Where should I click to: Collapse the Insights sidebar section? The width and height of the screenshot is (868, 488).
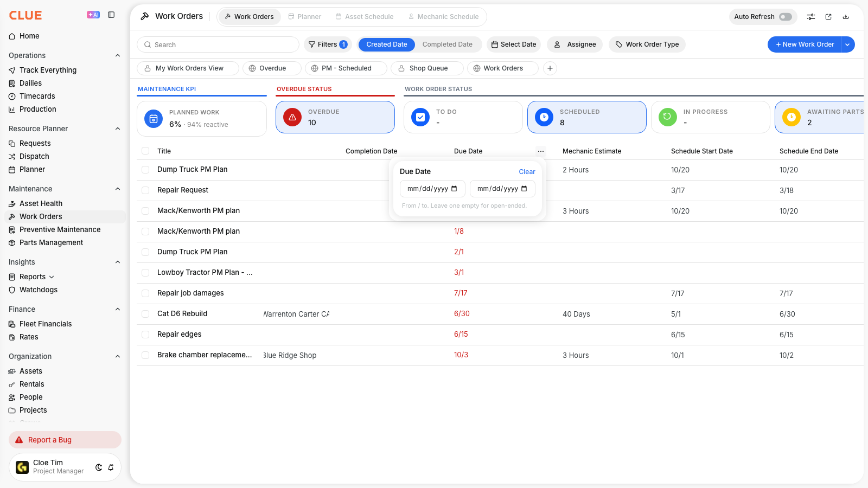click(x=118, y=262)
